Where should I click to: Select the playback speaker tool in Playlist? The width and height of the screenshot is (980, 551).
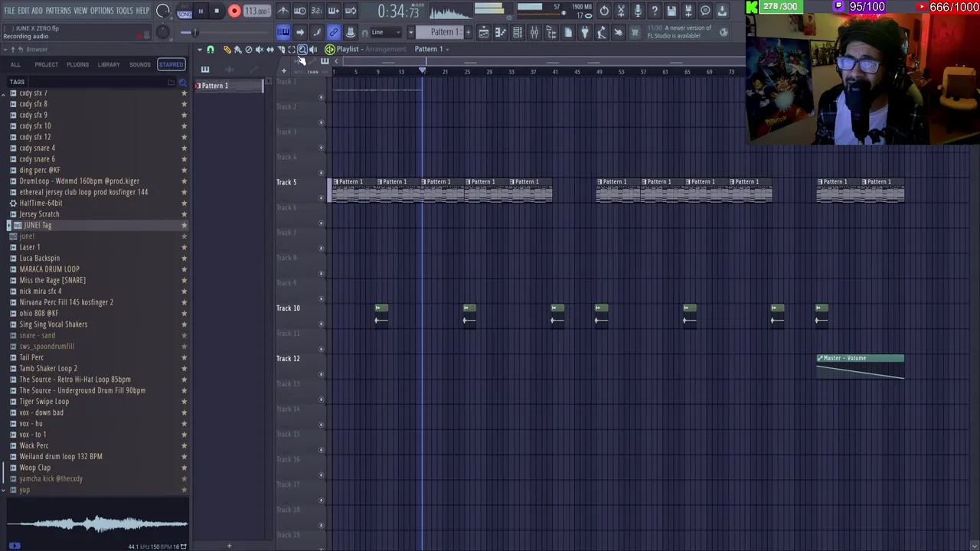(x=313, y=49)
